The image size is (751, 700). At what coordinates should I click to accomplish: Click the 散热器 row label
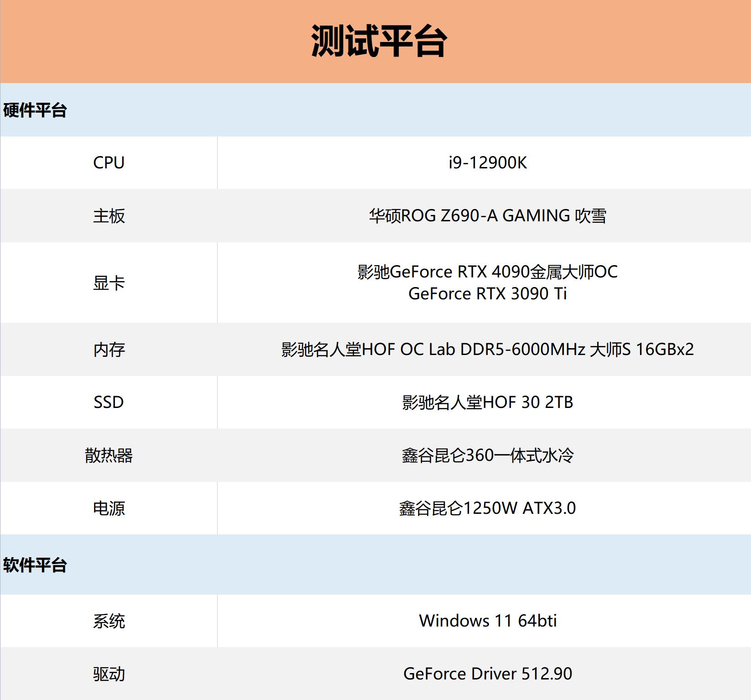(109, 455)
